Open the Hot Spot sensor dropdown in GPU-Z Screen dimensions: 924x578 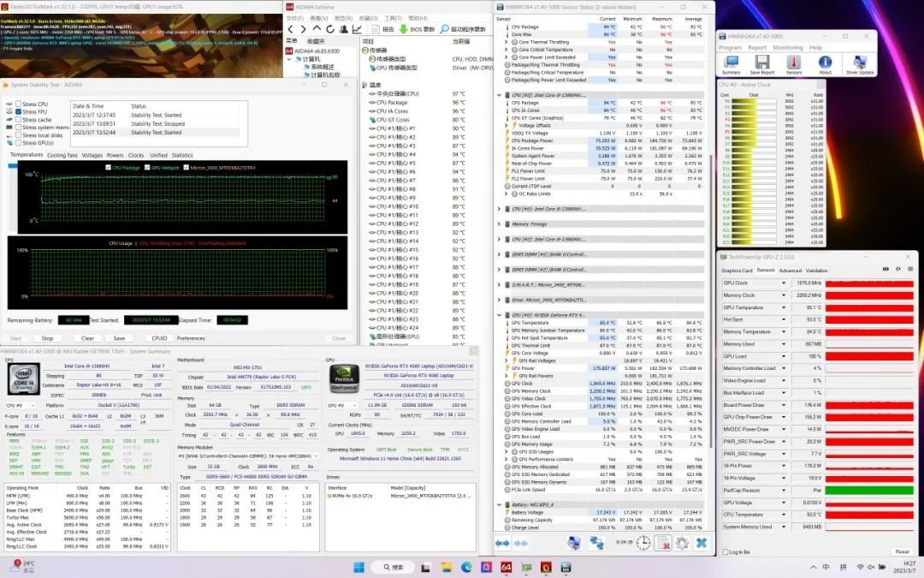[783, 319]
